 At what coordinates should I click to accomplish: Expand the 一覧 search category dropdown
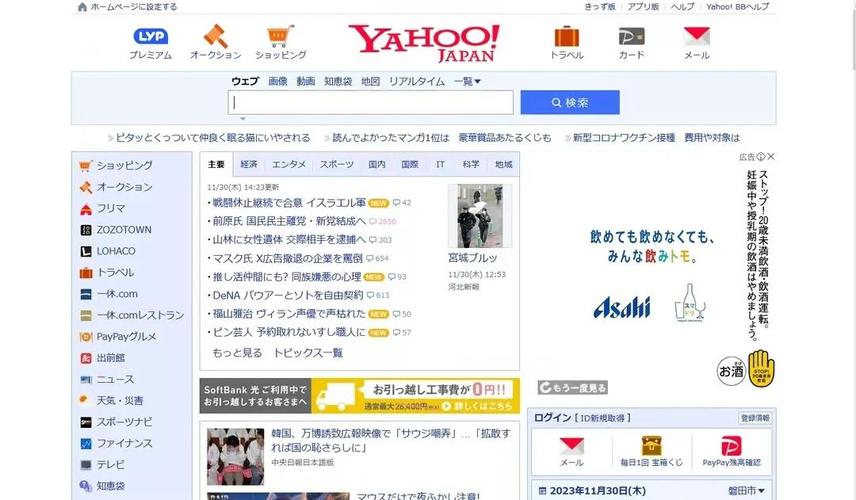[467, 81]
